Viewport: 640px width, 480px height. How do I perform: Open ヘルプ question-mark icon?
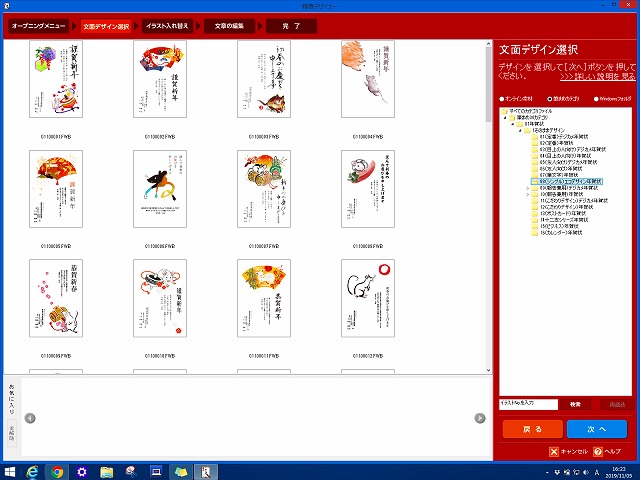[x=598, y=451]
